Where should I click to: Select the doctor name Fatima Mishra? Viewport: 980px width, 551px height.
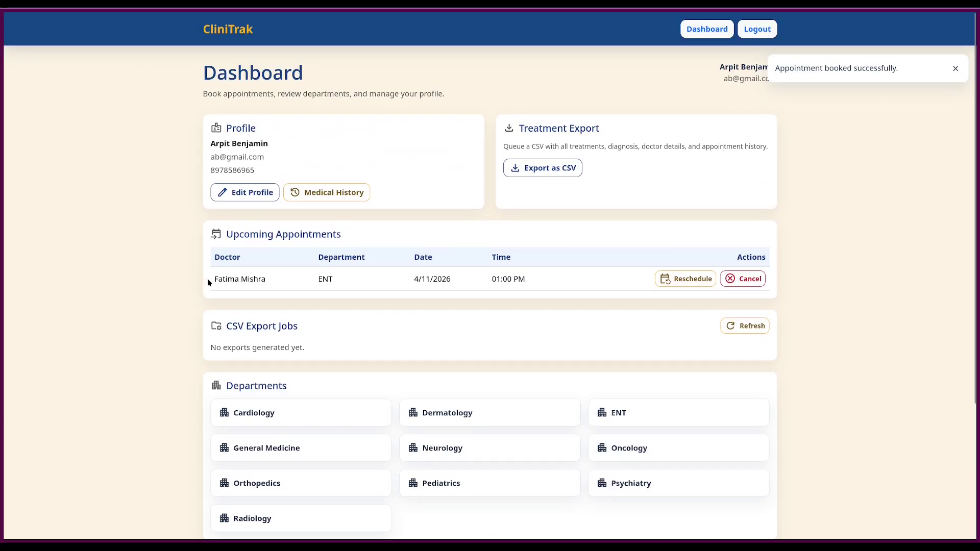[240, 279]
